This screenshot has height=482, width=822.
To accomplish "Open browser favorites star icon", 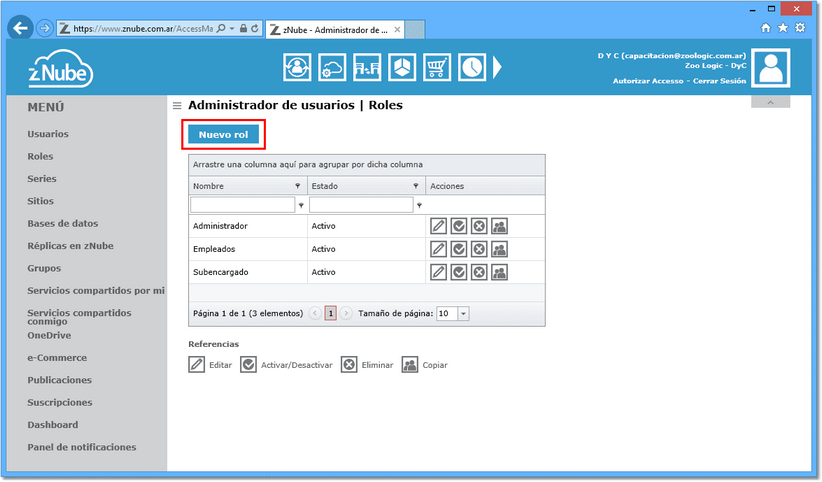I will [783, 28].
